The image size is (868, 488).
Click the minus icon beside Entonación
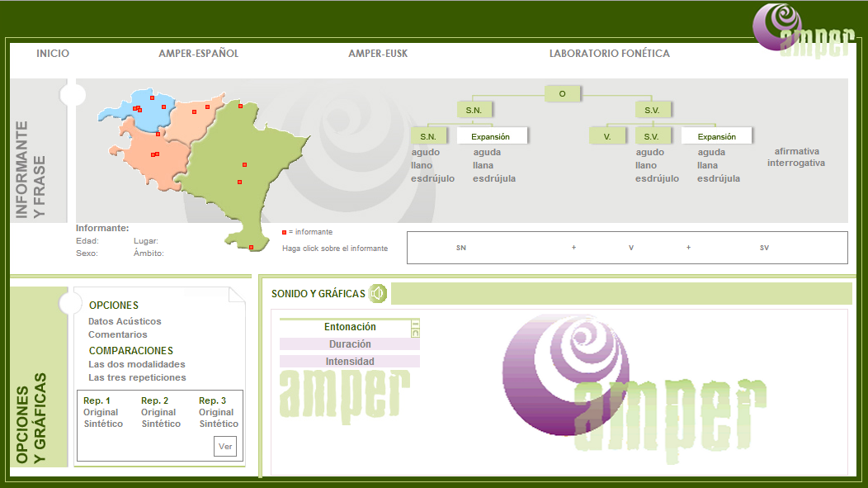pyautogui.click(x=415, y=323)
